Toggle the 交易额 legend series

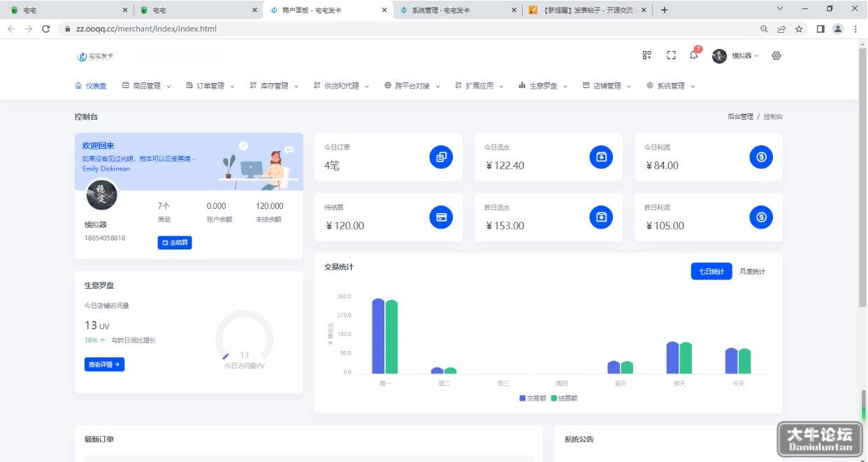(x=533, y=398)
